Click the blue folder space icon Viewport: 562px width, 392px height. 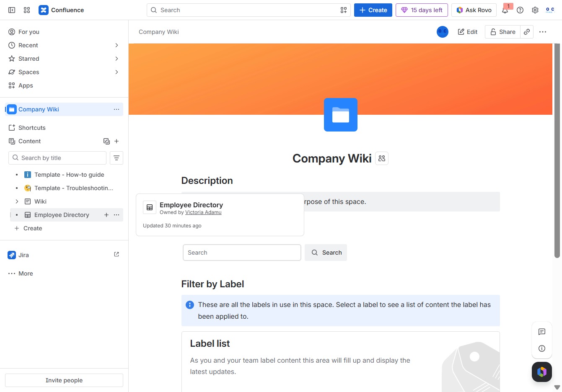point(341,115)
